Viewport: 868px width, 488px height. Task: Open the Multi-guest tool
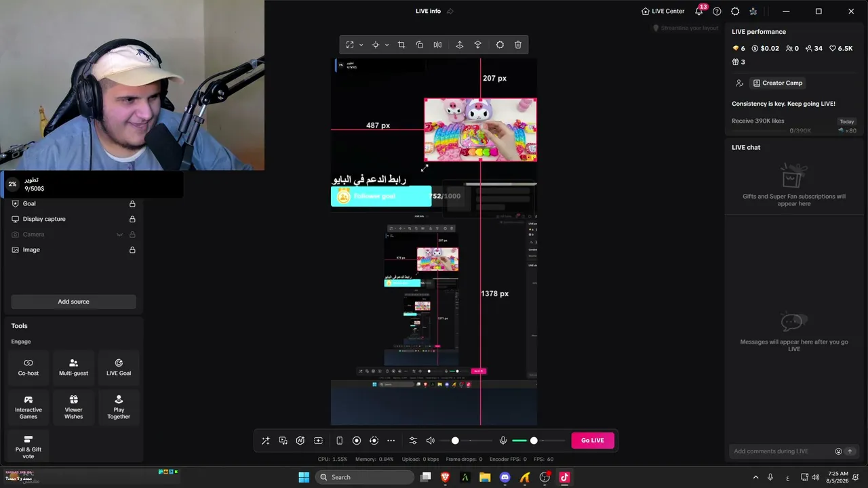point(74,367)
